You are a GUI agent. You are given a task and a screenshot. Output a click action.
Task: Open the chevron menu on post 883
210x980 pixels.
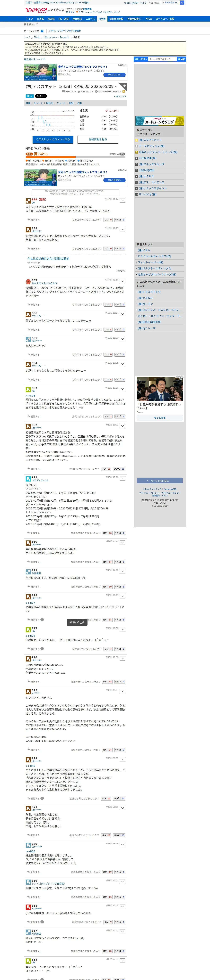coord(122,389)
